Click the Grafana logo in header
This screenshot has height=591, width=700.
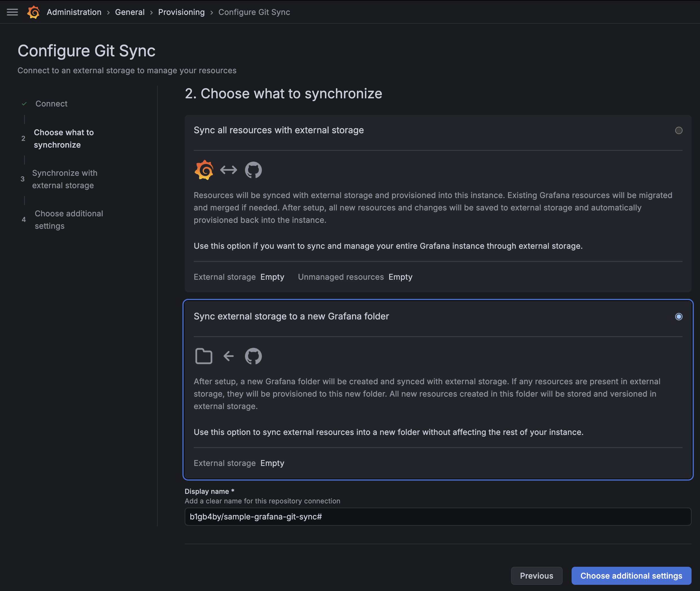(33, 12)
